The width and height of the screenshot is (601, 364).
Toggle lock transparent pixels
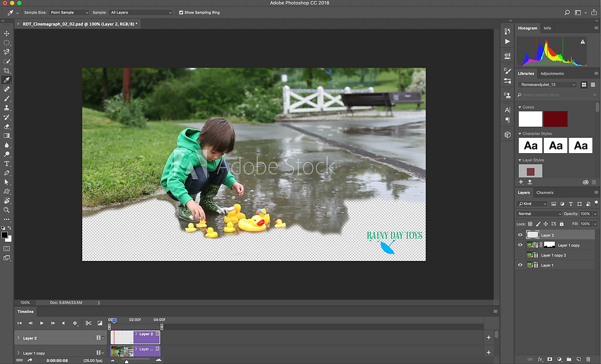530,224
